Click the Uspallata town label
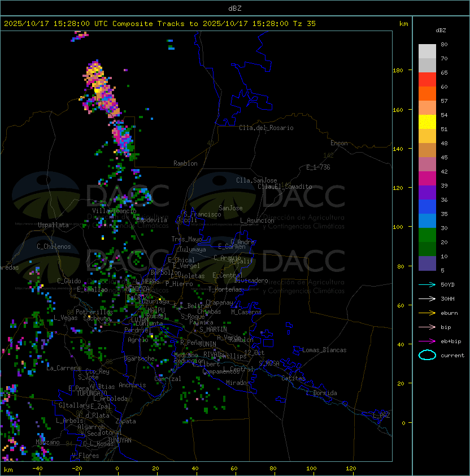 [x=53, y=225]
